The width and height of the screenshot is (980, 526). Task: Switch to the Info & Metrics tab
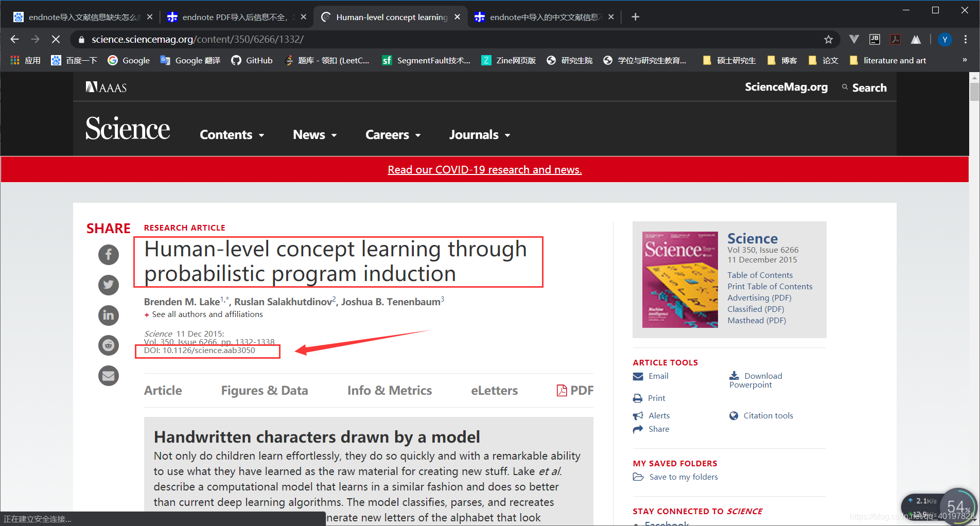click(x=390, y=391)
